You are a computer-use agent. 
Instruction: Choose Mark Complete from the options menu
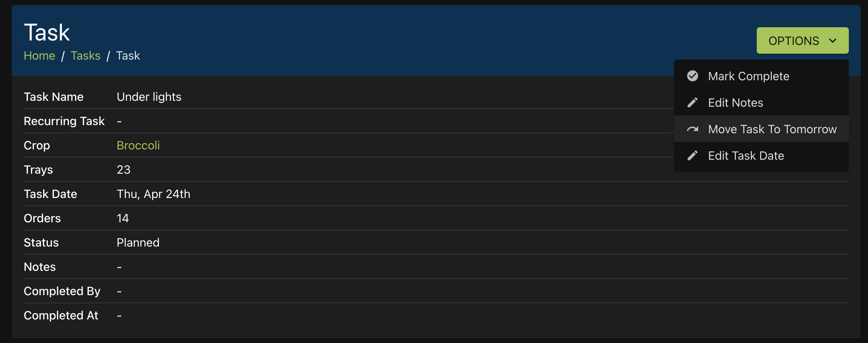(x=748, y=76)
